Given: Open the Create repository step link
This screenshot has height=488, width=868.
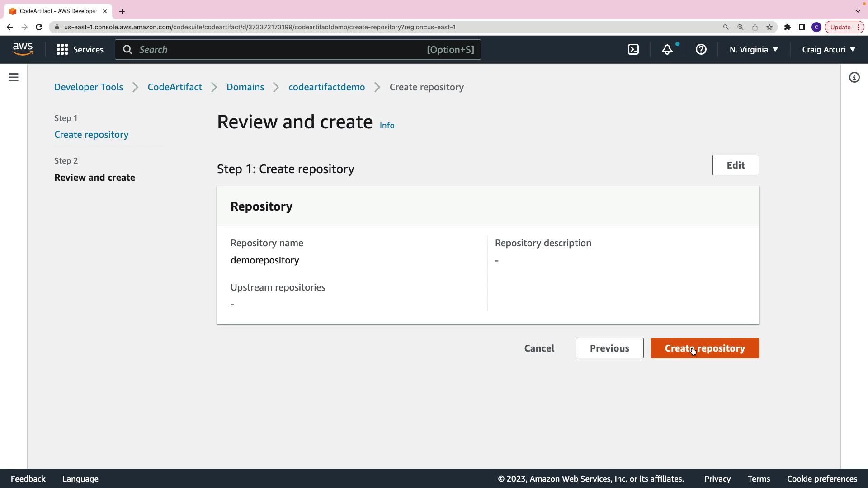Looking at the screenshot, I should coord(91,135).
